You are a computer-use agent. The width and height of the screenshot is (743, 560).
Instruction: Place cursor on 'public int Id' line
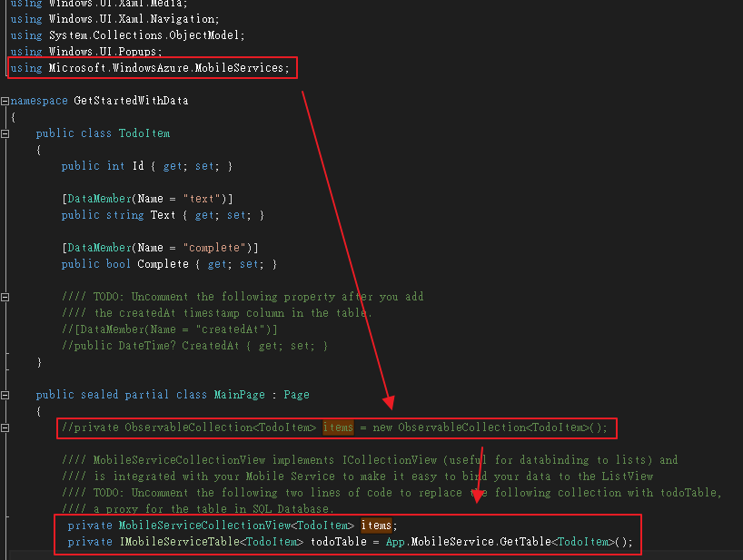pos(147,166)
